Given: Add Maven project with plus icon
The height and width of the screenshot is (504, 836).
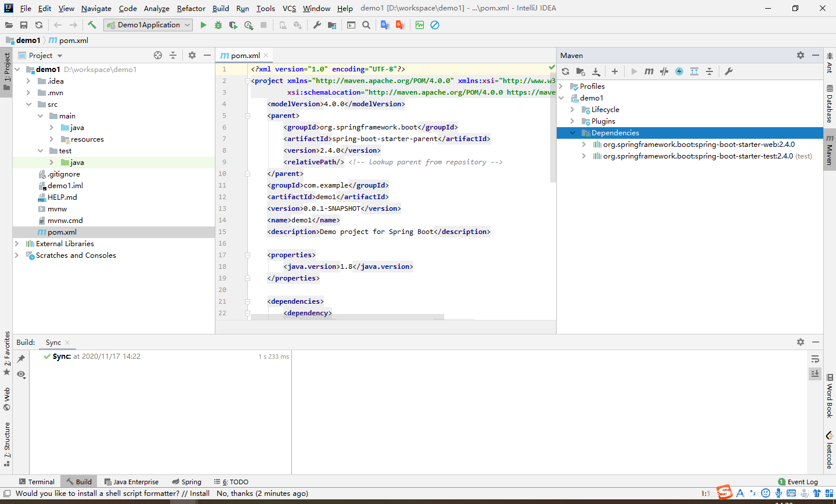Looking at the screenshot, I should (x=615, y=71).
